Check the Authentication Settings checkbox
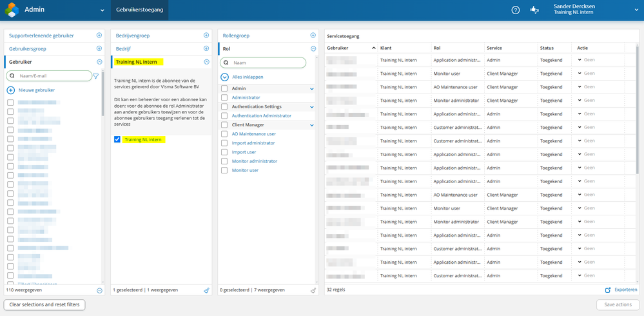The image size is (644, 316). tap(224, 107)
